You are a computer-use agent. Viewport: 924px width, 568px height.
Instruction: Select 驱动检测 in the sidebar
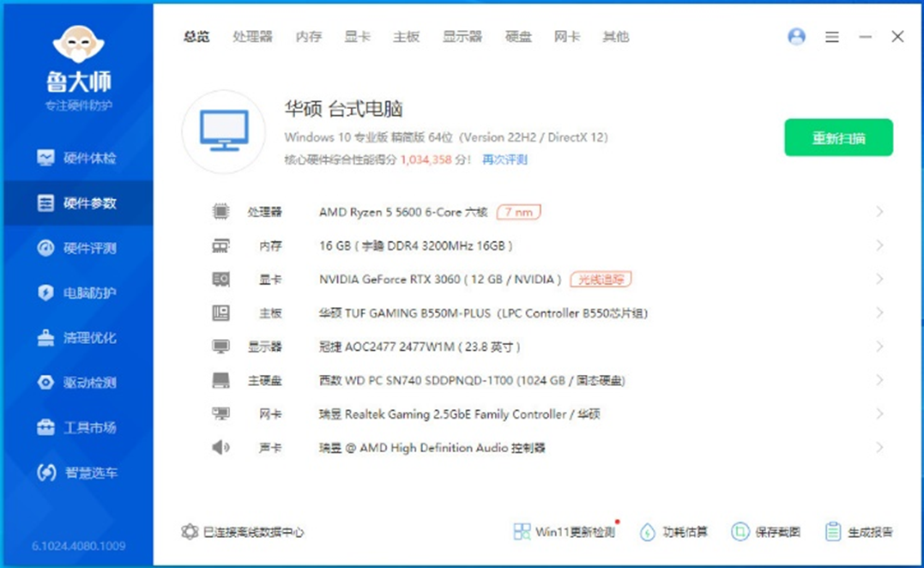[x=78, y=383]
